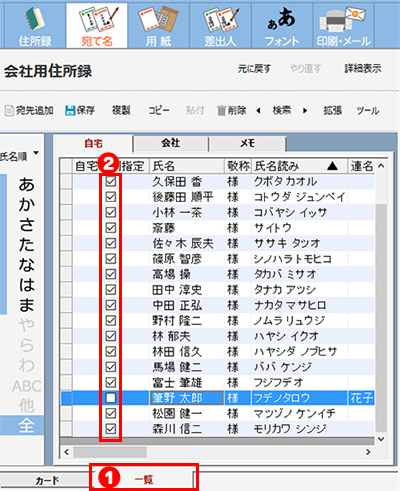Uncheck print checkbox for 森川 信二
400x491 pixels.
pyautogui.click(x=111, y=429)
